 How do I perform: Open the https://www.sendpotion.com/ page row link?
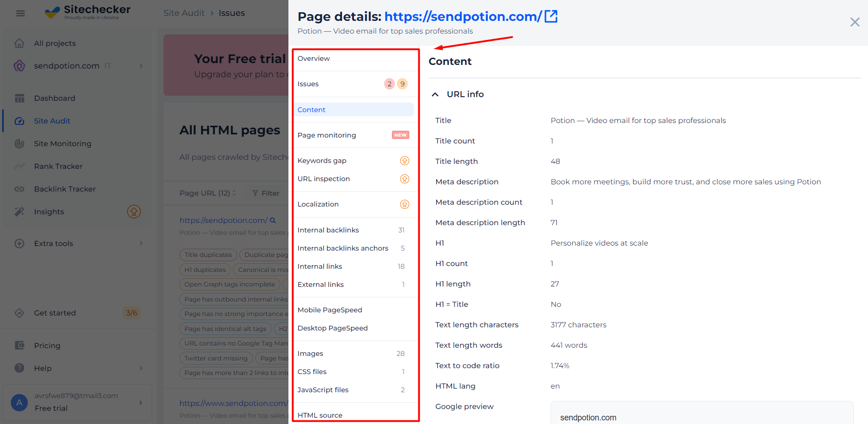click(x=233, y=403)
